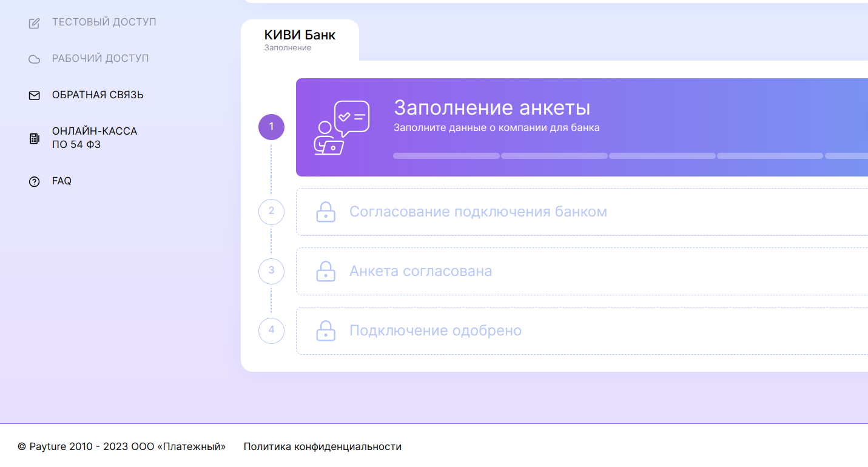Open the Заполнение анкеты step card

pos(582,127)
